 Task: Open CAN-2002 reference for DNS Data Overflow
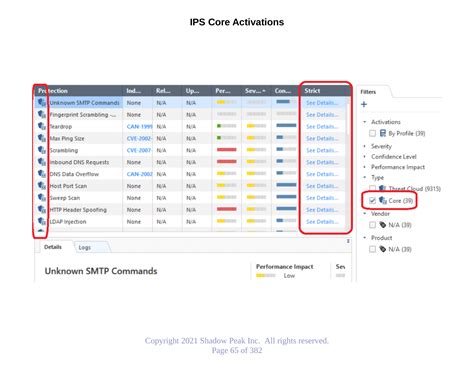click(x=139, y=174)
